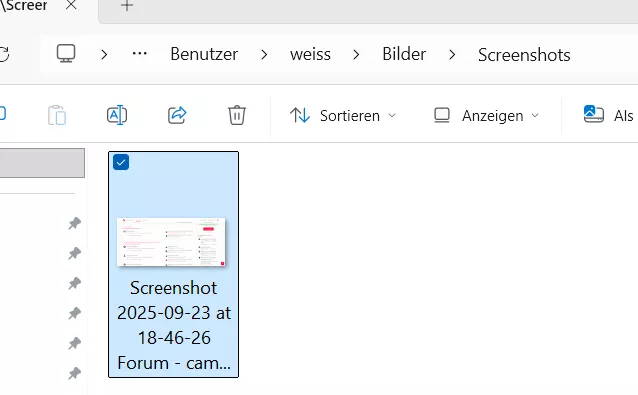Click the set as background image icon
The height and width of the screenshot is (395, 638).
tap(594, 114)
